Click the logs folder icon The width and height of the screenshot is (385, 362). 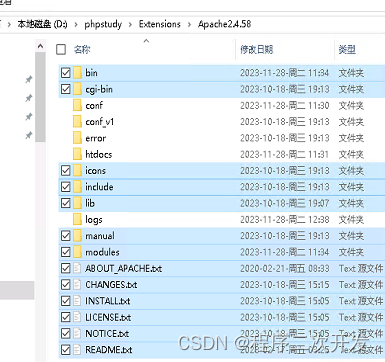(x=77, y=219)
